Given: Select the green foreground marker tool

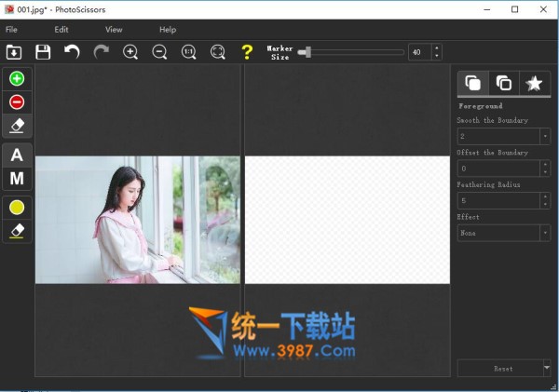Looking at the screenshot, I should pos(17,78).
